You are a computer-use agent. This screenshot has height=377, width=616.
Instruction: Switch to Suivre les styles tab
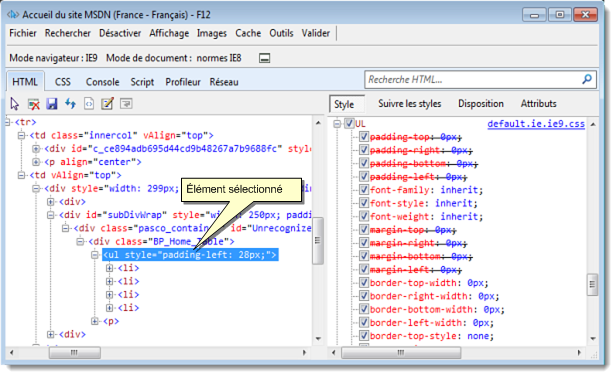coord(409,104)
